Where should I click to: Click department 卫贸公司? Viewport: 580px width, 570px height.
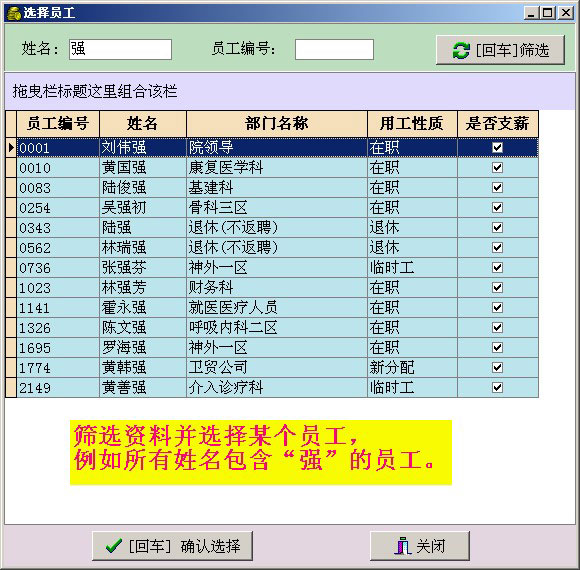point(218,367)
